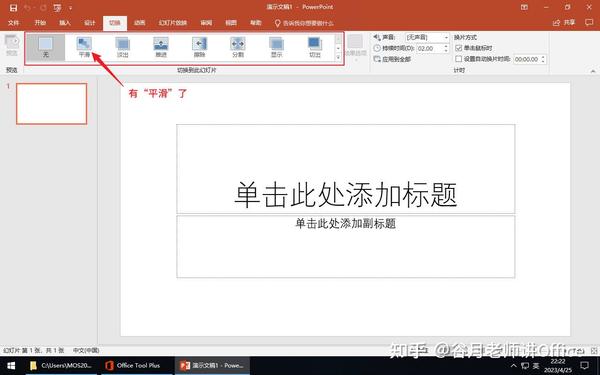The height and width of the screenshot is (375, 600).
Task: Select the 无 (None) transition
Action: click(46, 47)
